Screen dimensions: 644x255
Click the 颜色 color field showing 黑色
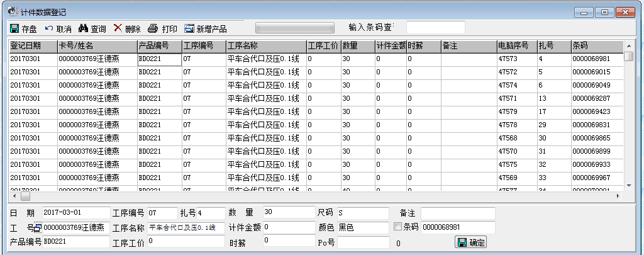tap(363, 227)
